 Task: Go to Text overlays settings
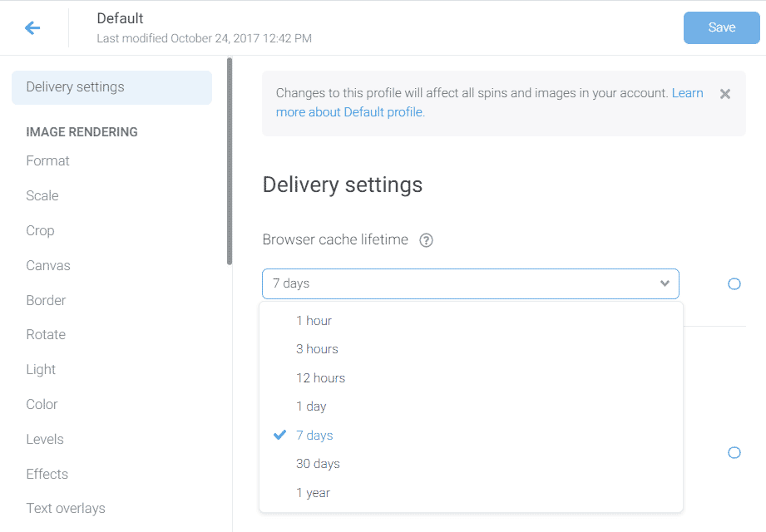(x=66, y=508)
